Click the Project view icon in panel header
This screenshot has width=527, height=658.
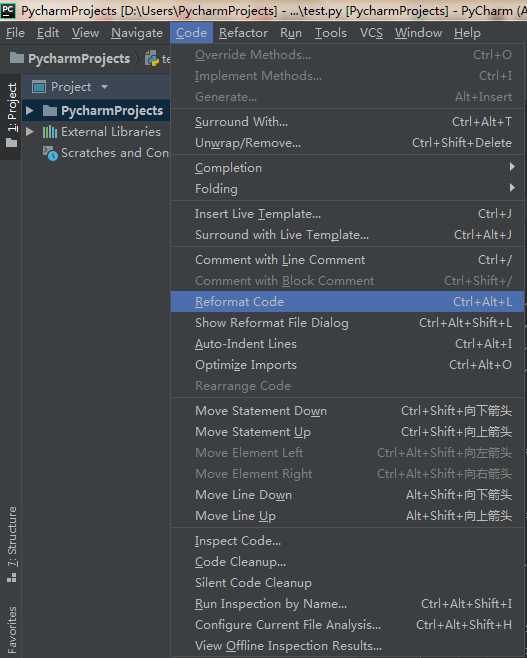39,87
